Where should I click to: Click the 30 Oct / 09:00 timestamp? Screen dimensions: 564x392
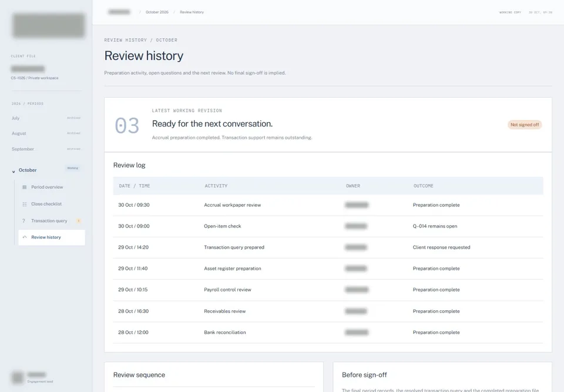(134, 226)
